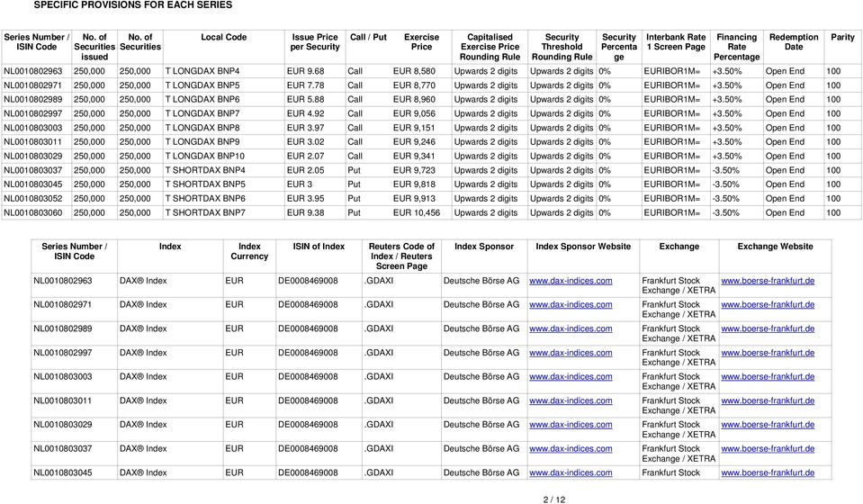Viewport: 863px width, 504px height.
Task: Click Call in the T LONGDAX BNP10 row
Action: [355, 157]
